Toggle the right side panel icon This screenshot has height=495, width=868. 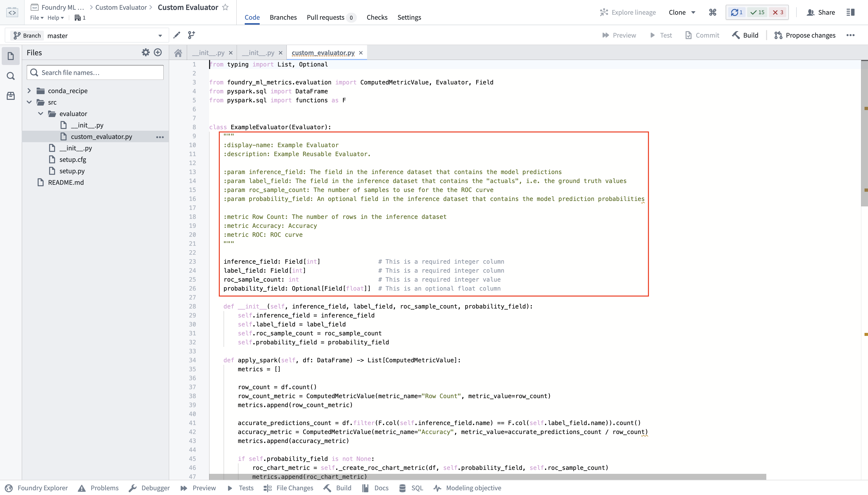pos(850,12)
